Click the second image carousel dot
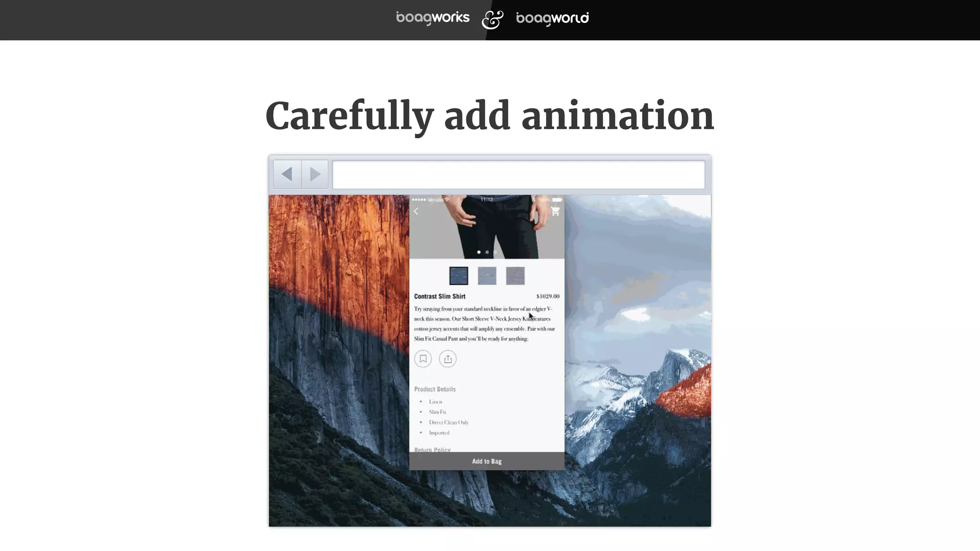Viewport: 980px width, 551px height. point(487,252)
